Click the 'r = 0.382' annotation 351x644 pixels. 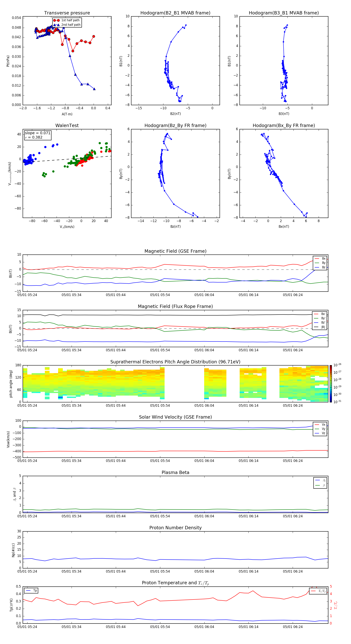[34, 137]
